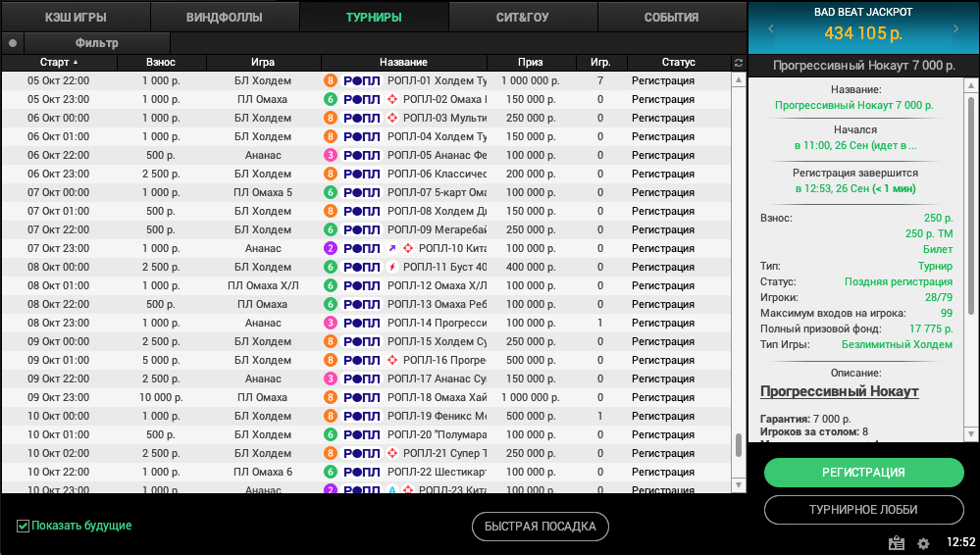Click the cashier icon beside the gear

[896, 543]
